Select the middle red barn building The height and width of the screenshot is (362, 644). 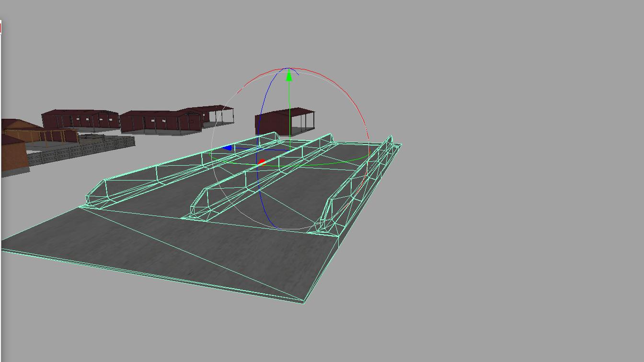[x=158, y=121]
